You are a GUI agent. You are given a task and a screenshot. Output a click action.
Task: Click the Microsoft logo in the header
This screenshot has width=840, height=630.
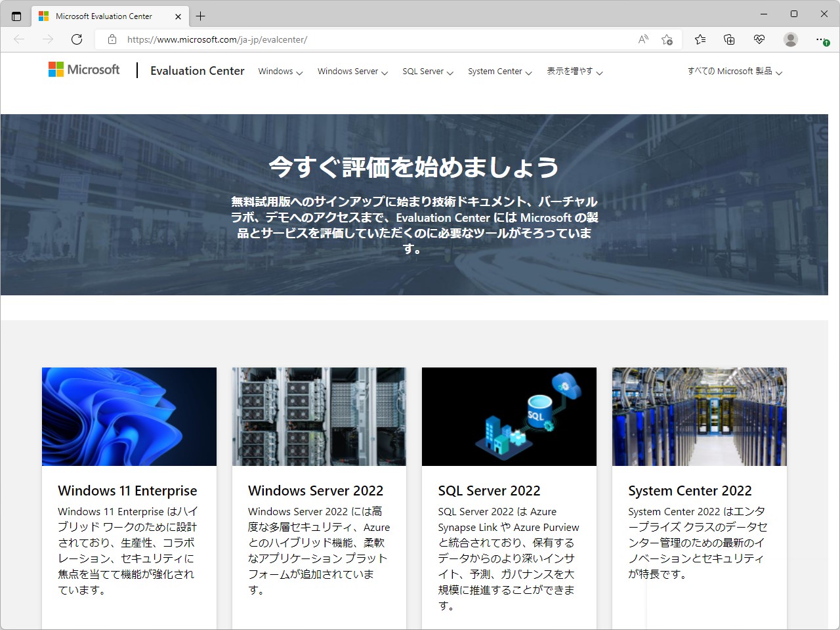(x=83, y=69)
